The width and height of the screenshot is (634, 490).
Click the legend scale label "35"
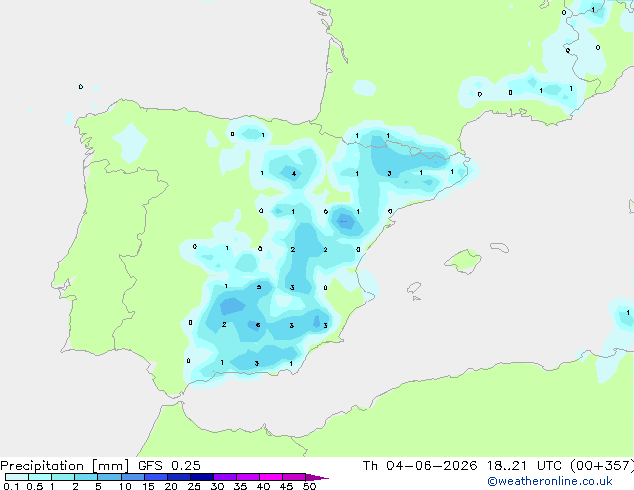[x=240, y=486]
